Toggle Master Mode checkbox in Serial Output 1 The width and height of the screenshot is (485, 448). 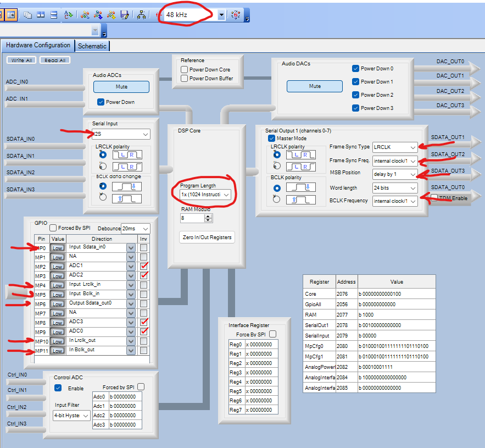click(x=271, y=138)
